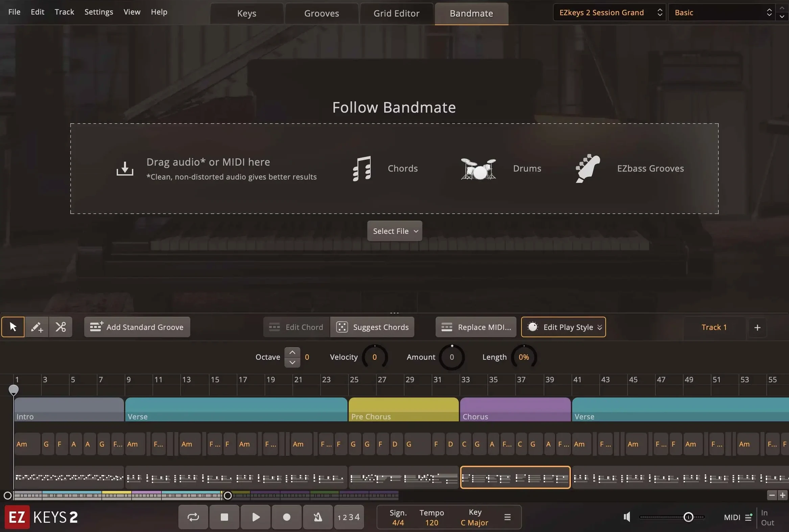The height and width of the screenshot is (532, 789).
Task: Start playback with the play button
Action: coord(256,517)
